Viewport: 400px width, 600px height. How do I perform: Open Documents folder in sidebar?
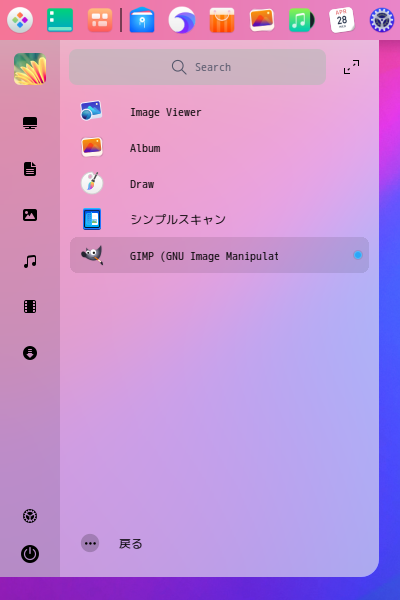pyautogui.click(x=30, y=169)
